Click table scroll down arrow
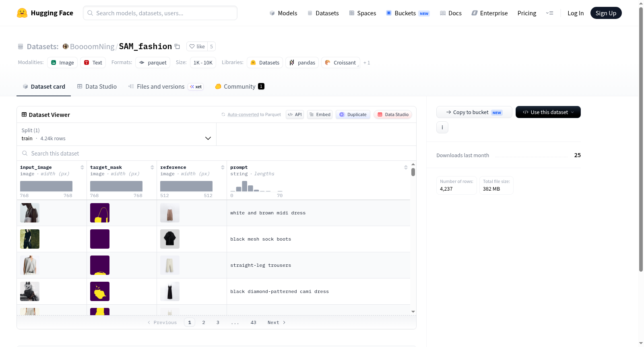Screen dimensions: 644x347 coord(413,312)
